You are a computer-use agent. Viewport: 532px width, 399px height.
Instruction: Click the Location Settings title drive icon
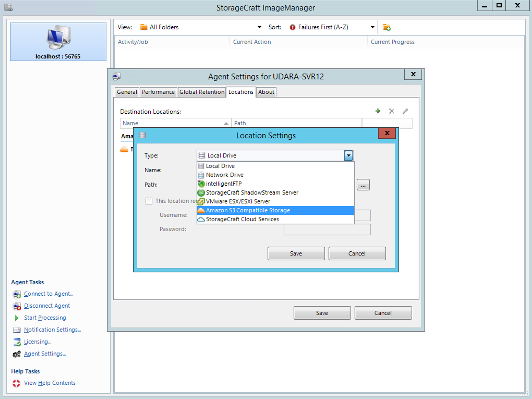pyautogui.click(x=142, y=135)
